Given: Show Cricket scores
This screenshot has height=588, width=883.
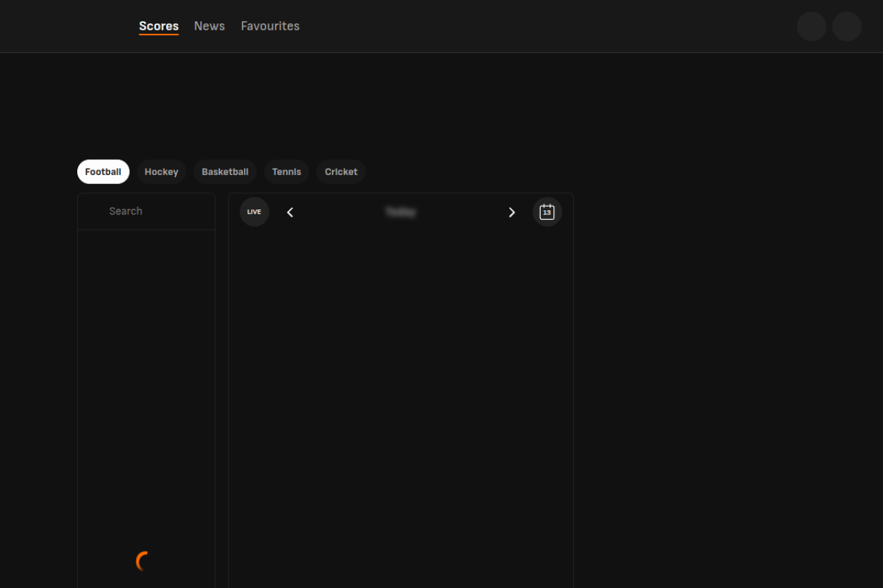Looking at the screenshot, I should coord(341,172).
